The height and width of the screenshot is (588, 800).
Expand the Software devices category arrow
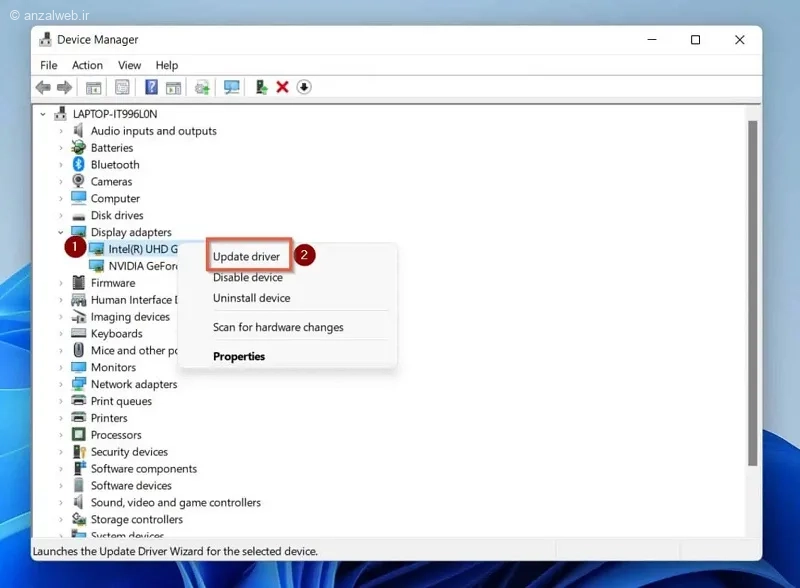[61, 485]
